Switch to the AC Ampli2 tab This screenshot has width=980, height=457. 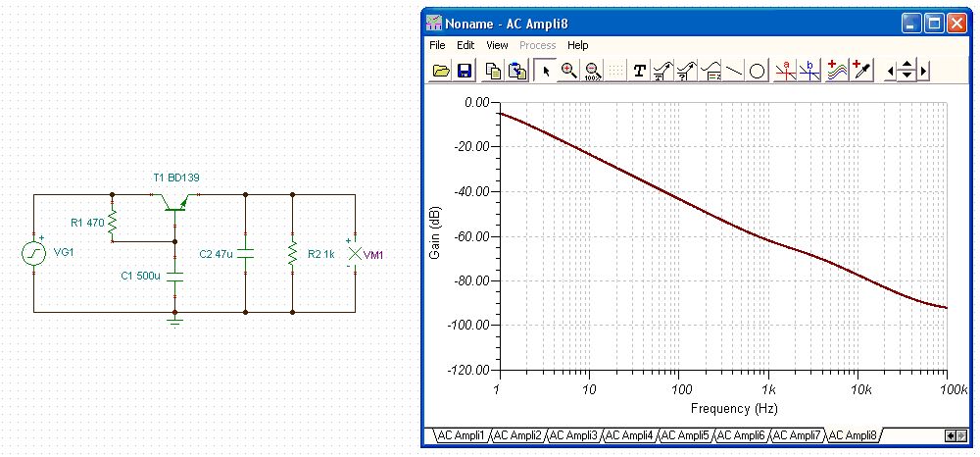point(517,435)
